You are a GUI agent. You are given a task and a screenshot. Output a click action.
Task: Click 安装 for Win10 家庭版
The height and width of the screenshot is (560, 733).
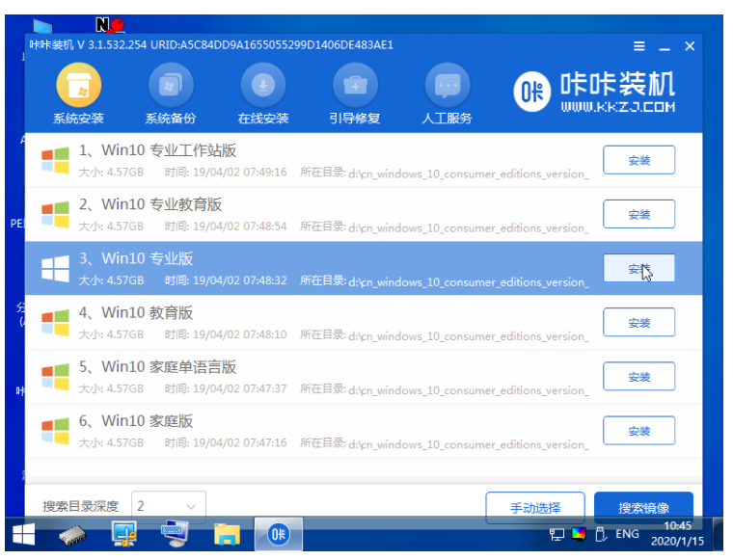(x=638, y=431)
